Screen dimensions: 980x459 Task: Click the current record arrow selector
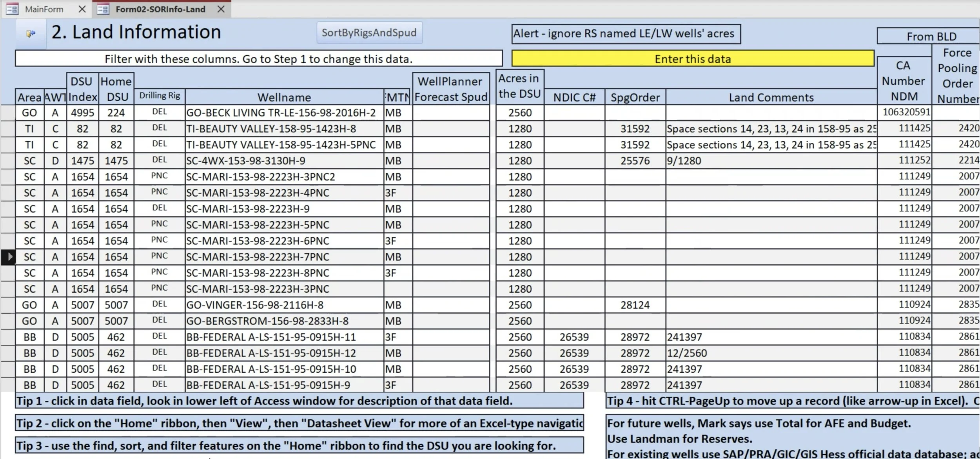(x=8, y=257)
